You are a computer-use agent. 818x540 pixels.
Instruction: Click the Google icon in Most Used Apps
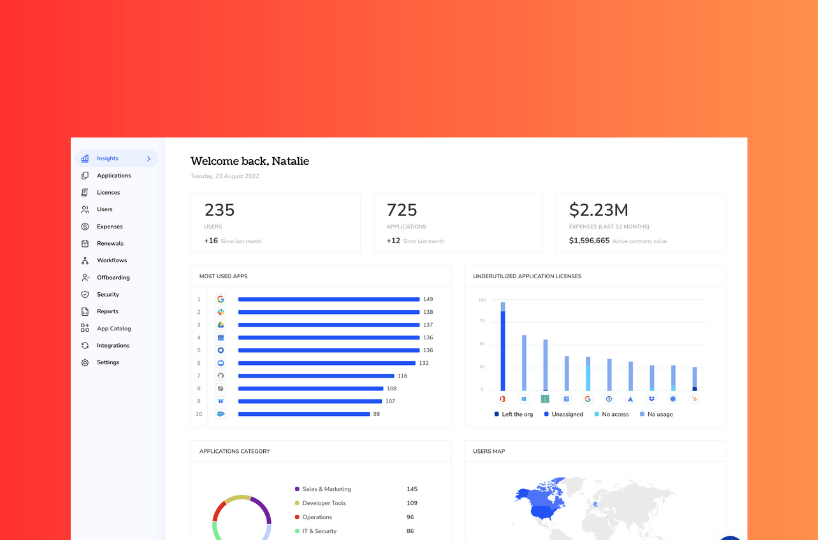220,299
